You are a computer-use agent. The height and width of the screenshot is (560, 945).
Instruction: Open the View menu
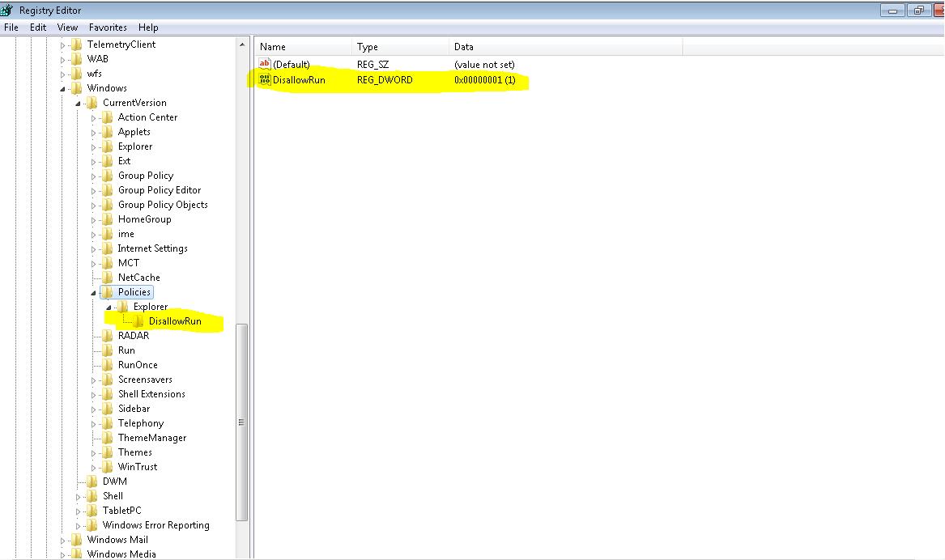pyautogui.click(x=67, y=27)
